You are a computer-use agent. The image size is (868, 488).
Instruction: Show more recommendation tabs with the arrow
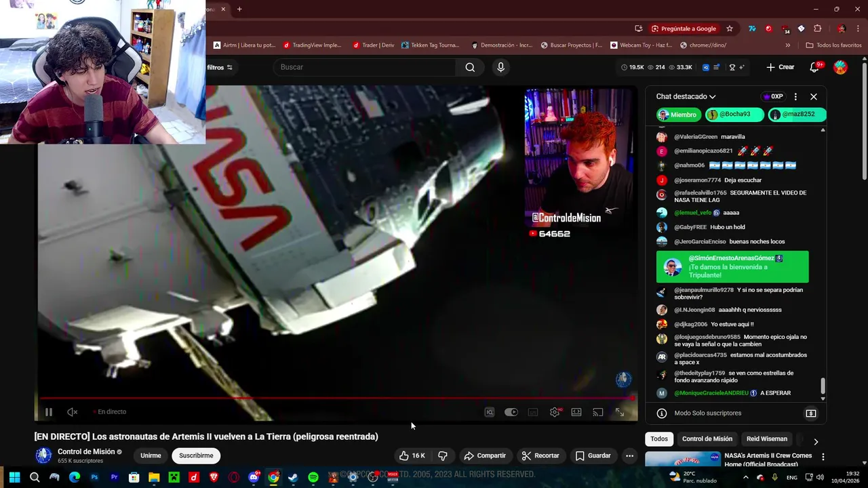click(x=816, y=441)
